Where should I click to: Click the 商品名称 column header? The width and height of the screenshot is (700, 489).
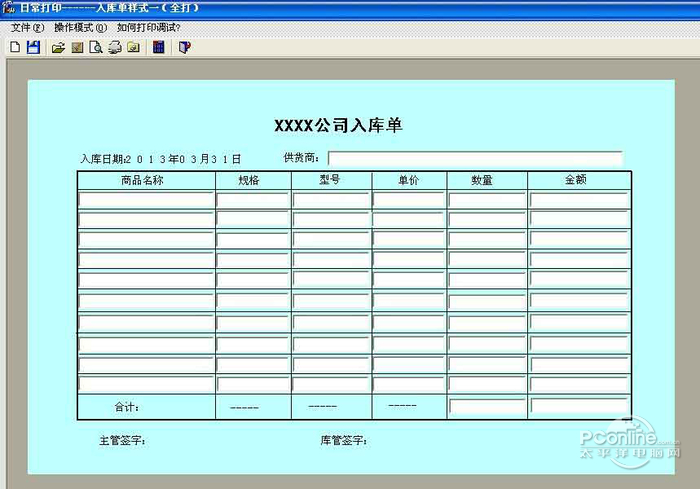click(142, 180)
